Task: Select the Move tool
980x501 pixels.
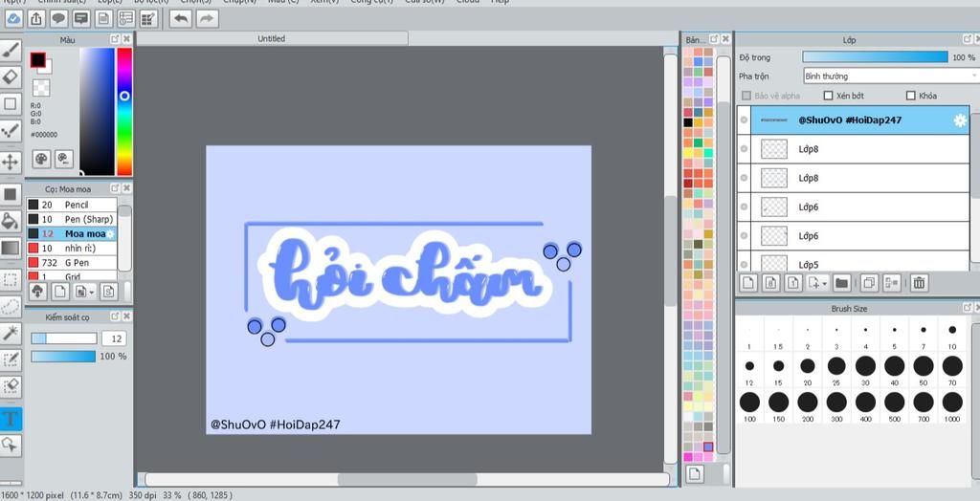Action: click(11, 163)
